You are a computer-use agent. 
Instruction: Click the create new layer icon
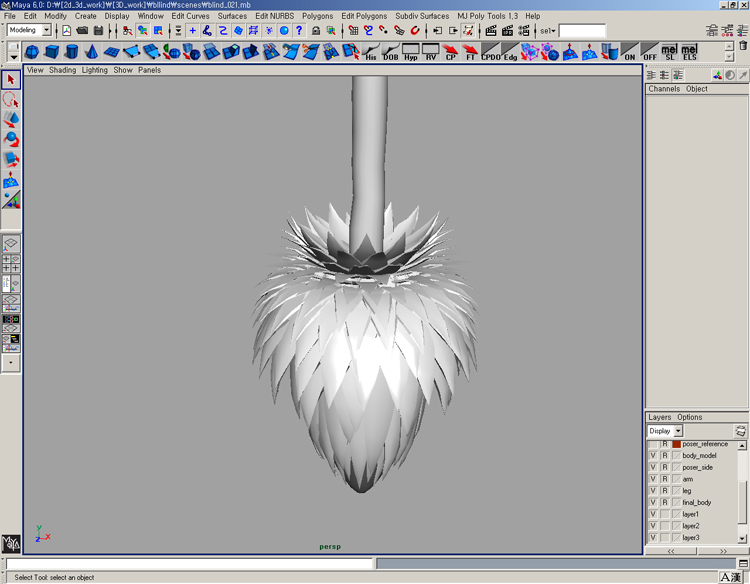point(740,431)
